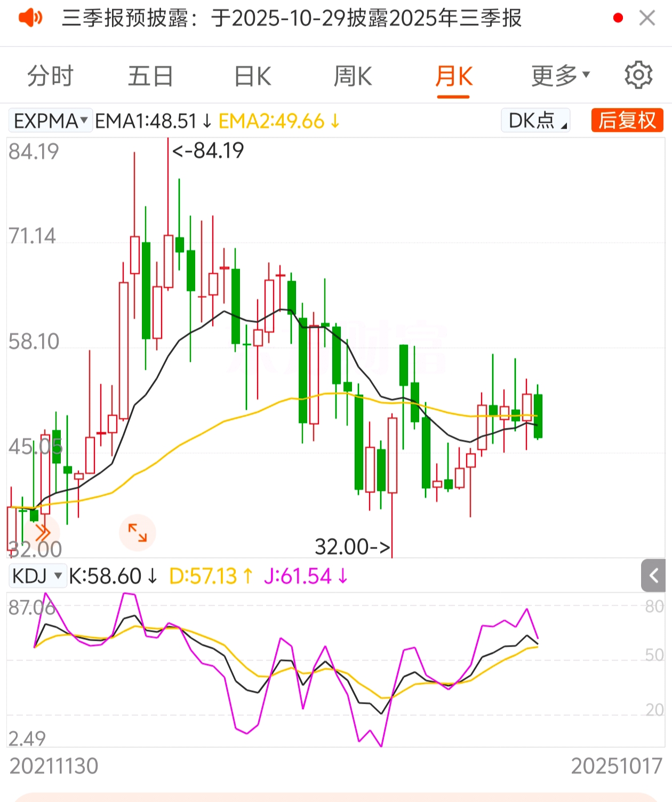This screenshot has width=672, height=802.
Task: Tap the 84.19 high price marker
Action: [x=208, y=150]
